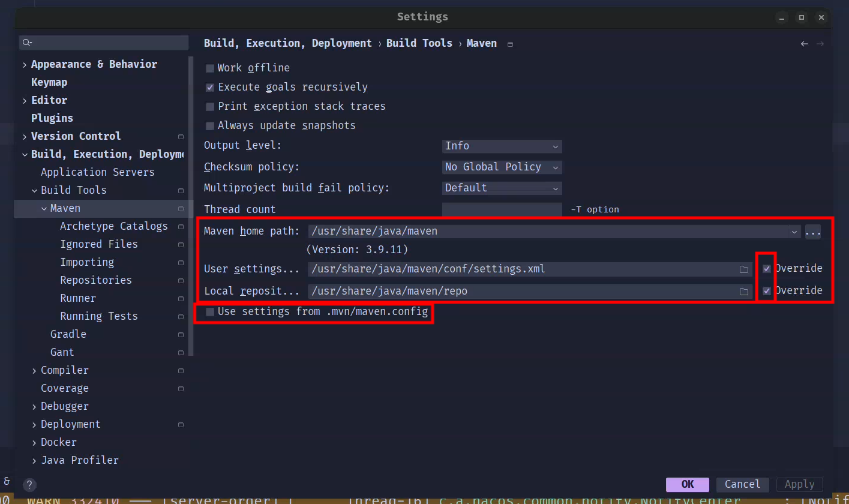Click the settings tree vertical scrollbar
849x504 pixels.
pos(191,204)
